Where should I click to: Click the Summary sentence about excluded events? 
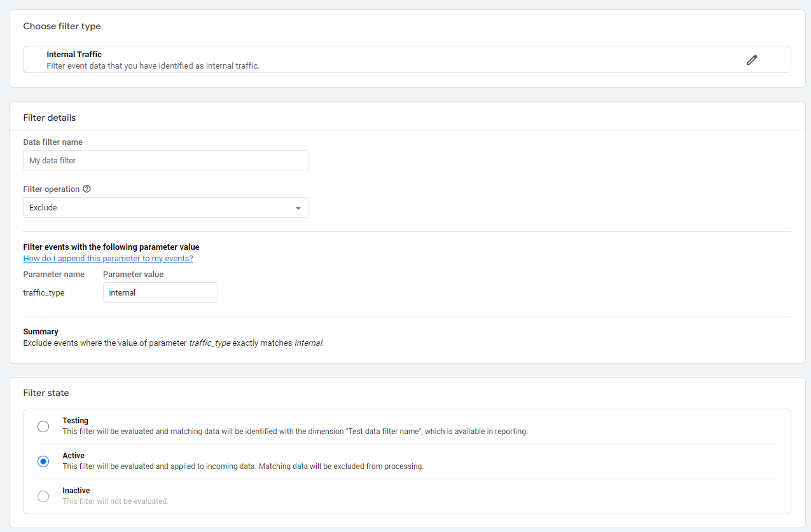coord(173,343)
